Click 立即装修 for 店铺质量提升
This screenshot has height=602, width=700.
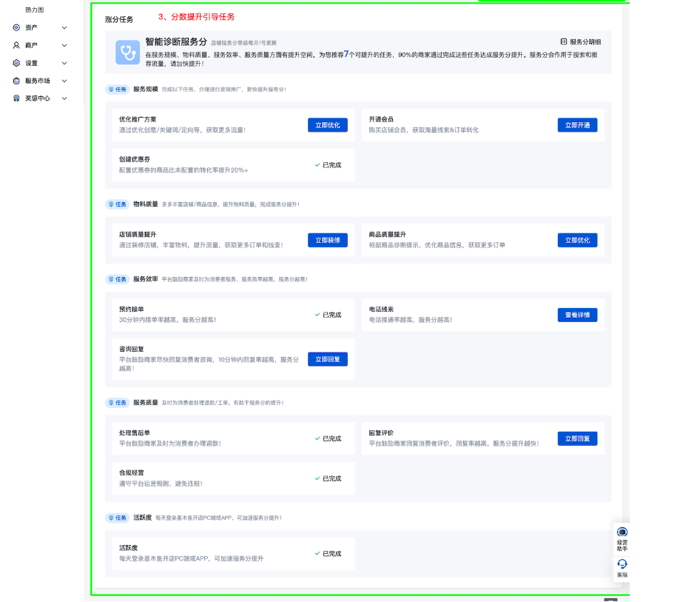tap(327, 240)
